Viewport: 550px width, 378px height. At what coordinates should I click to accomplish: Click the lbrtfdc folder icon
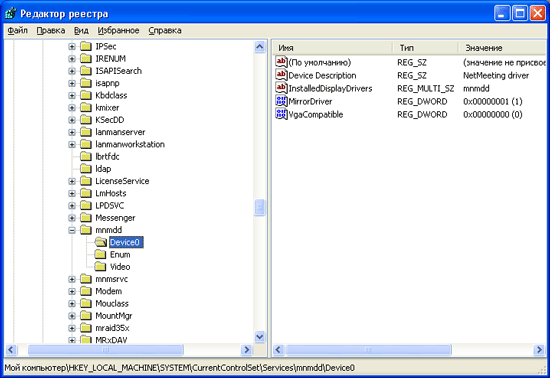(x=86, y=157)
